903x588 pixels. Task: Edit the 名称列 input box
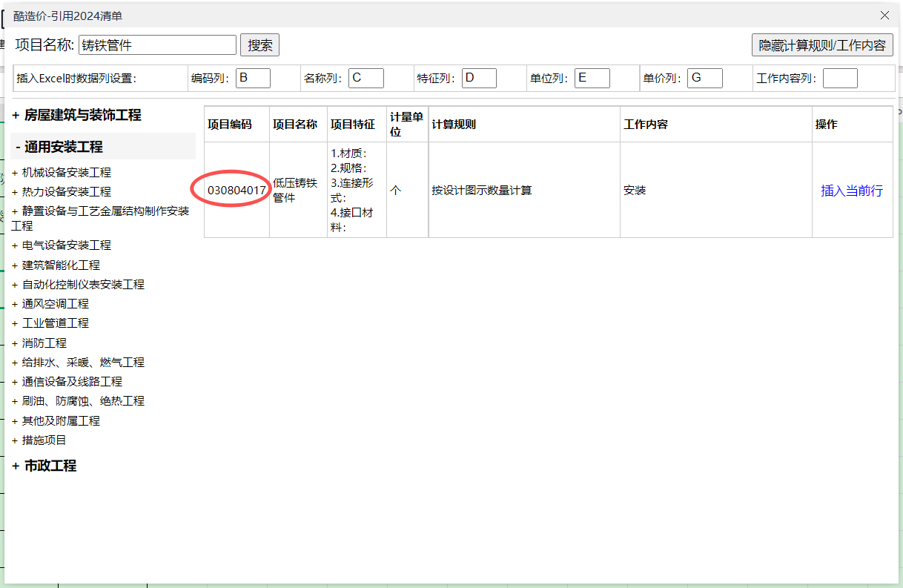pyautogui.click(x=366, y=78)
